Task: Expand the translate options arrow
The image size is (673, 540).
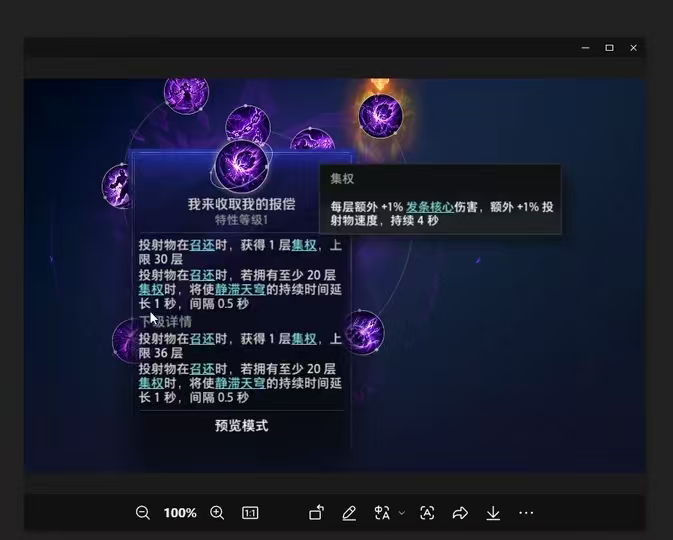Action: (x=402, y=513)
